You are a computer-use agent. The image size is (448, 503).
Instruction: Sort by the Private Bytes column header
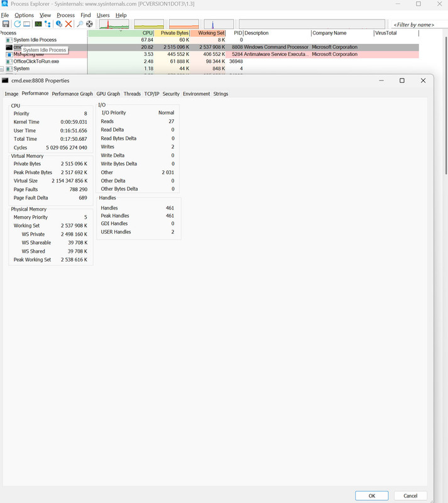(x=172, y=33)
